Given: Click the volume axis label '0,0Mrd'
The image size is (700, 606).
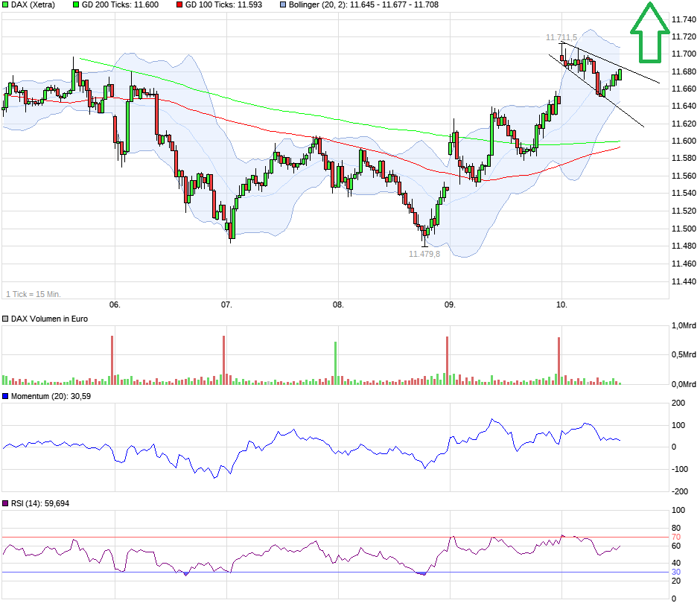Looking at the screenshot, I should pyautogui.click(x=684, y=384).
